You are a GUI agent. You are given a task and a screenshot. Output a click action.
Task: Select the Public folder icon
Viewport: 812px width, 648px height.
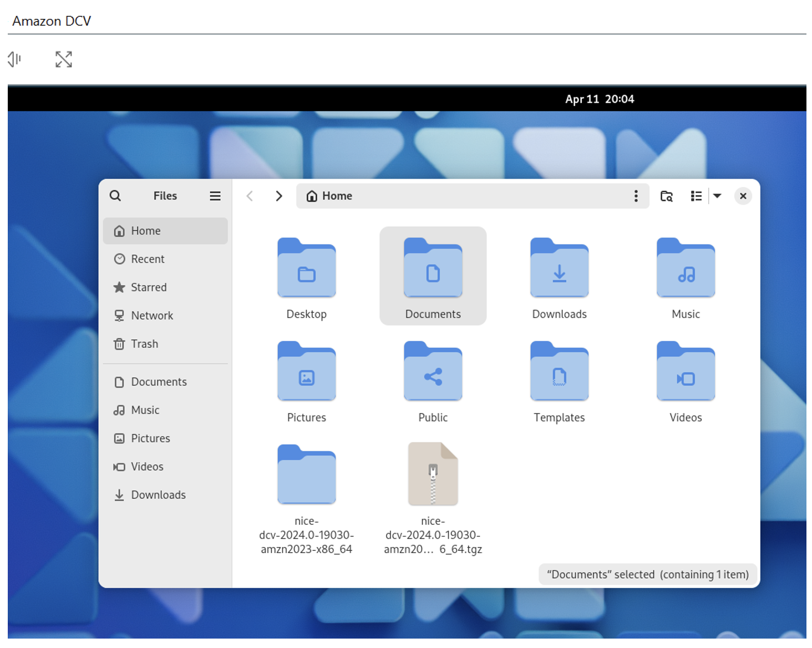pyautogui.click(x=433, y=371)
